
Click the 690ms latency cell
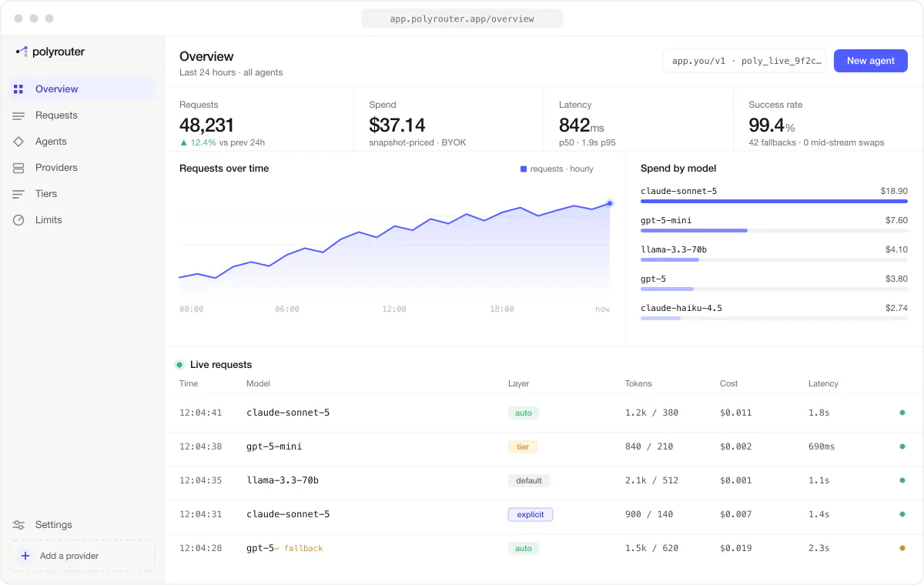(x=822, y=446)
